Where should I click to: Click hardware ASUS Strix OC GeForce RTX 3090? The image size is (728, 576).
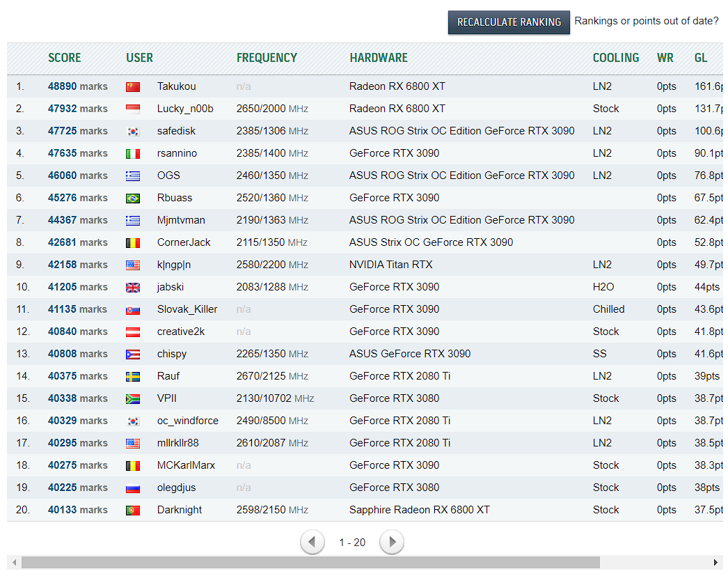click(431, 242)
